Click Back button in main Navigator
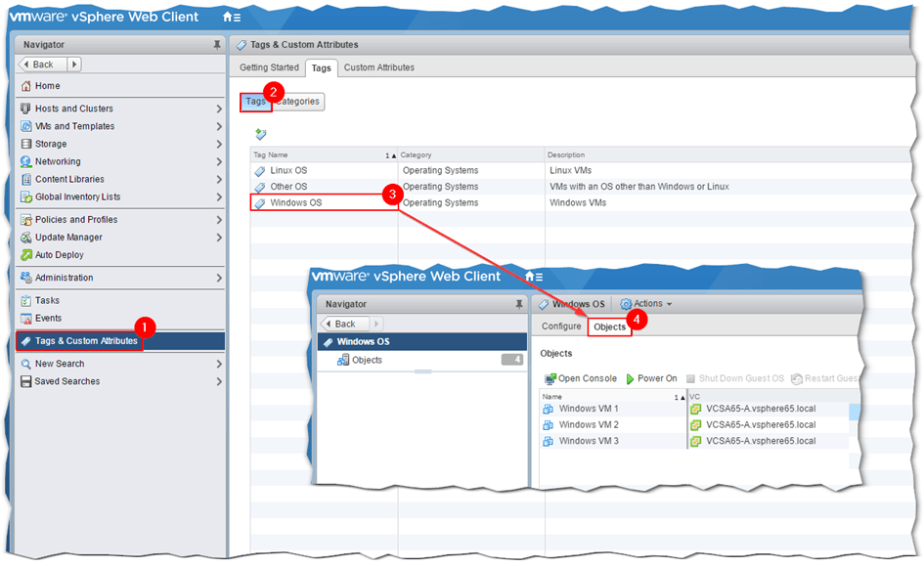Screen dimensions: 924x566 click(42, 65)
